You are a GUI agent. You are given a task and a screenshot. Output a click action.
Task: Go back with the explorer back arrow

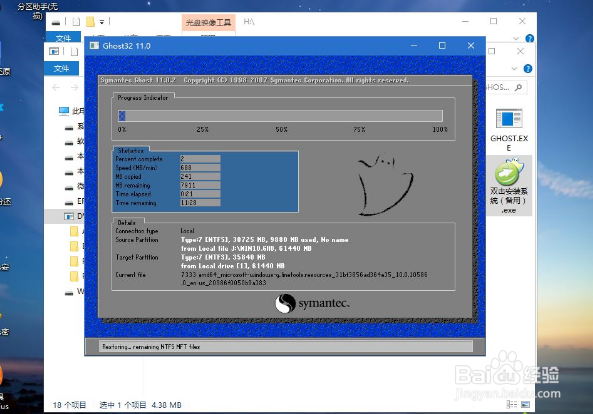[56, 87]
